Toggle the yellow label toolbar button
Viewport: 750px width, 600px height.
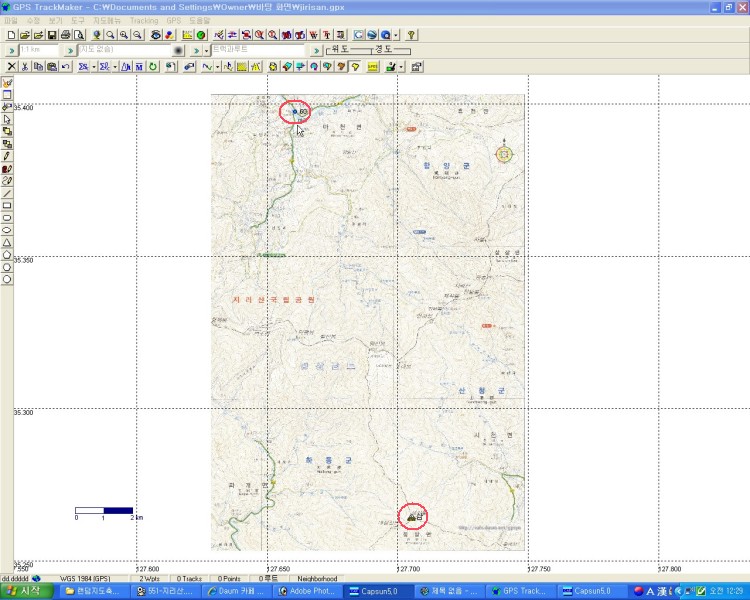point(373,67)
